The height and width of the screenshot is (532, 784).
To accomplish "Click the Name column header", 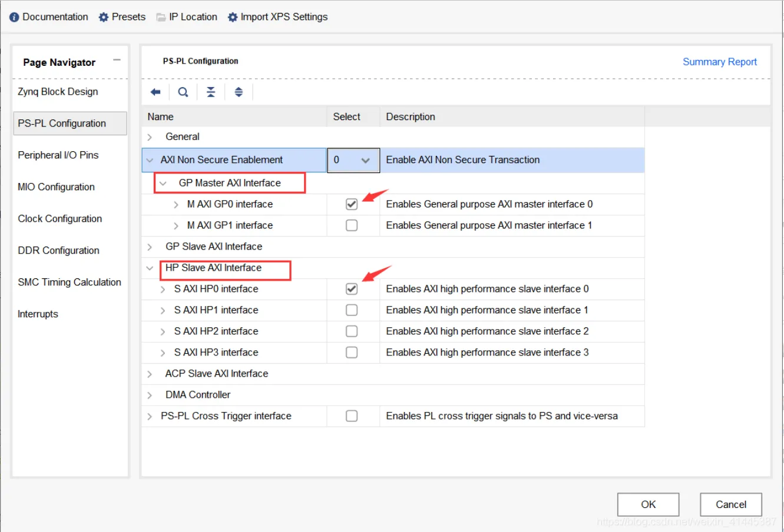I will [234, 117].
